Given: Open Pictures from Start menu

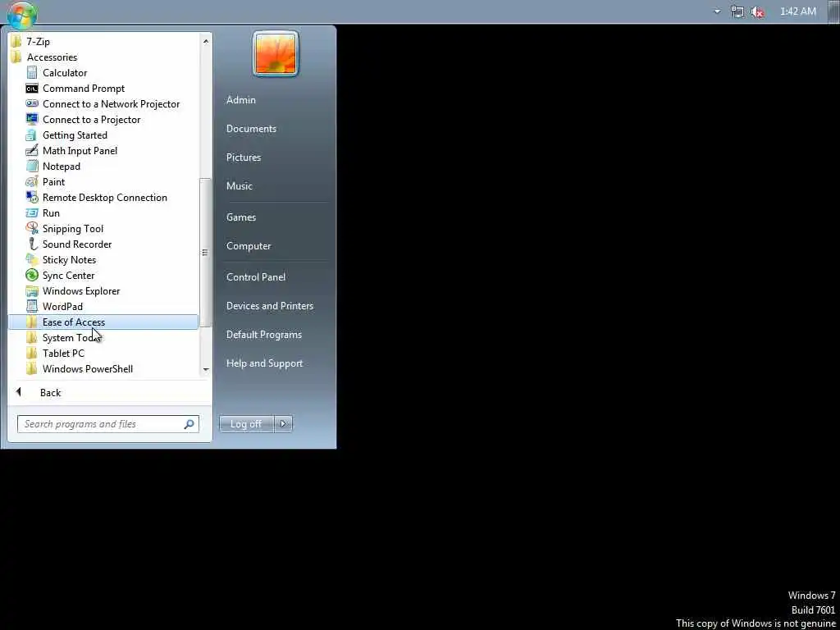Looking at the screenshot, I should (244, 157).
